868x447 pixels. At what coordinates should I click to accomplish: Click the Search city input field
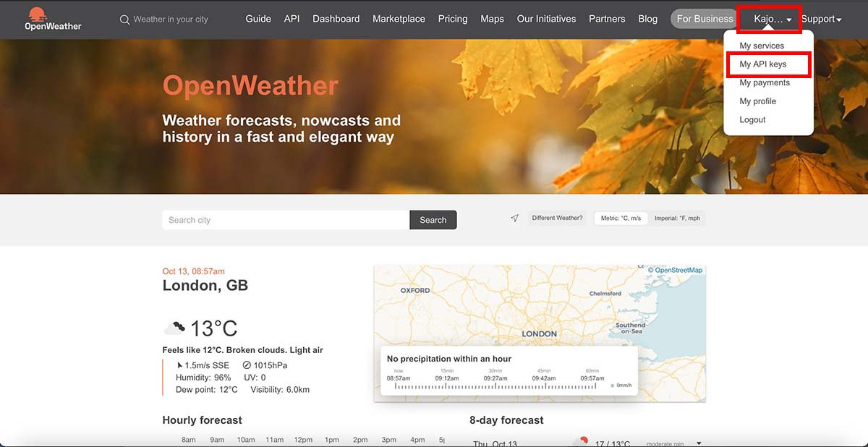(286, 220)
